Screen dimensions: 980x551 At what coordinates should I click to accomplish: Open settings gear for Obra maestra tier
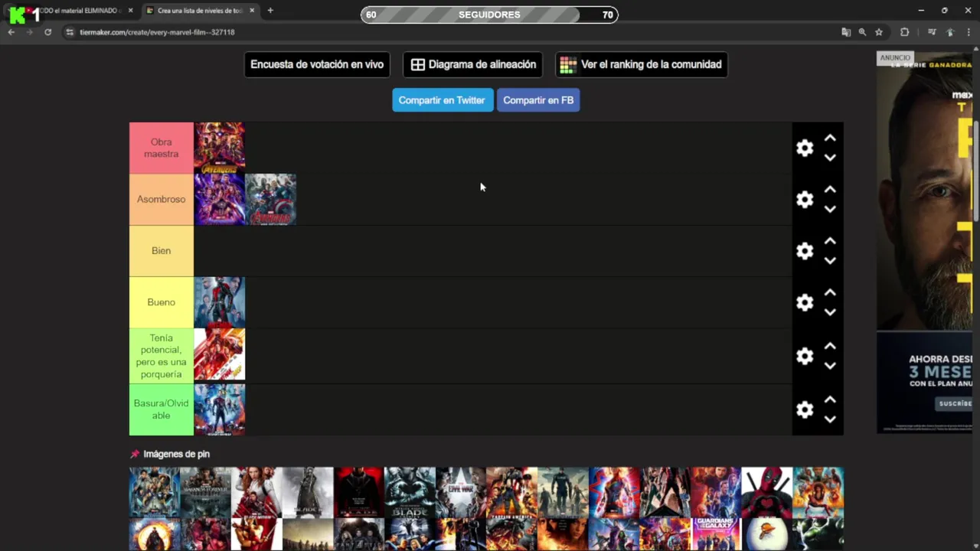(804, 148)
